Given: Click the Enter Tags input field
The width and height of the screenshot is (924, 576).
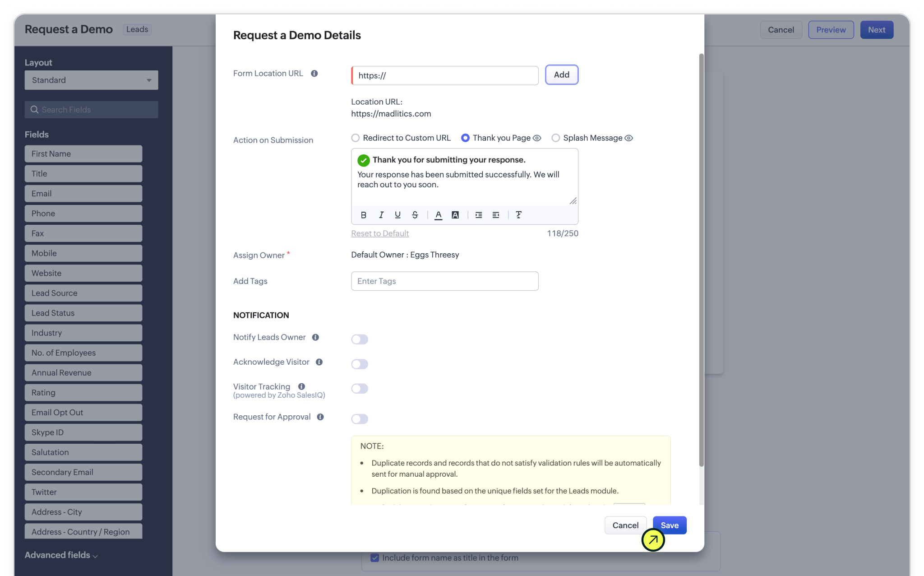Looking at the screenshot, I should click(444, 281).
